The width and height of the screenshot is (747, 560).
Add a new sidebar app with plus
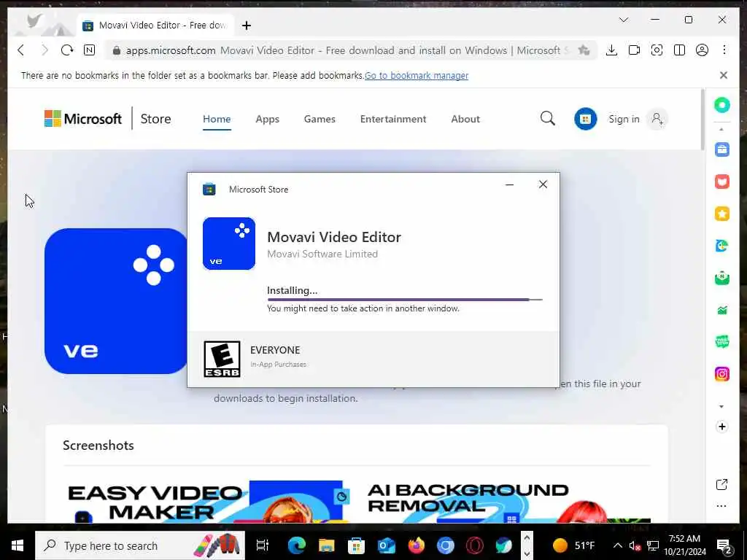point(721,426)
